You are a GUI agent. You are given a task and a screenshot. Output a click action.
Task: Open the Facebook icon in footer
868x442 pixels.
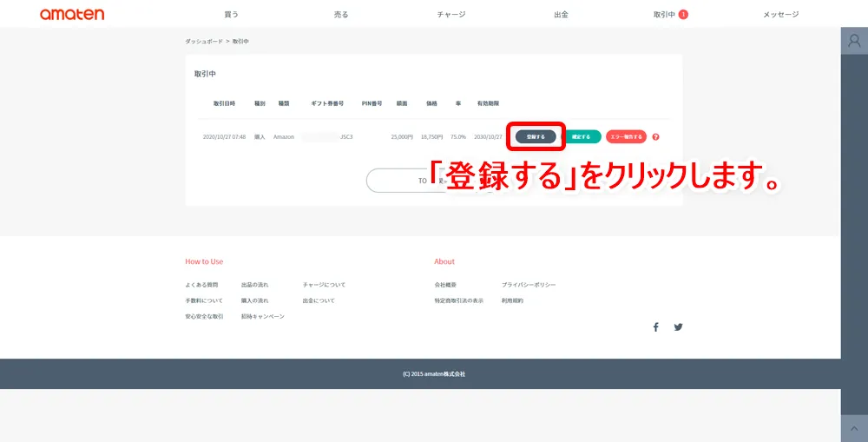click(655, 327)
